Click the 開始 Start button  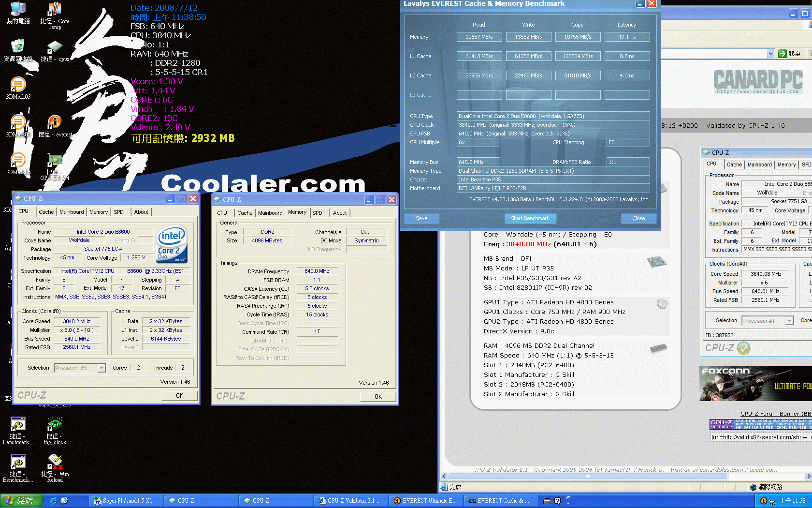click(x=22, y=501)
